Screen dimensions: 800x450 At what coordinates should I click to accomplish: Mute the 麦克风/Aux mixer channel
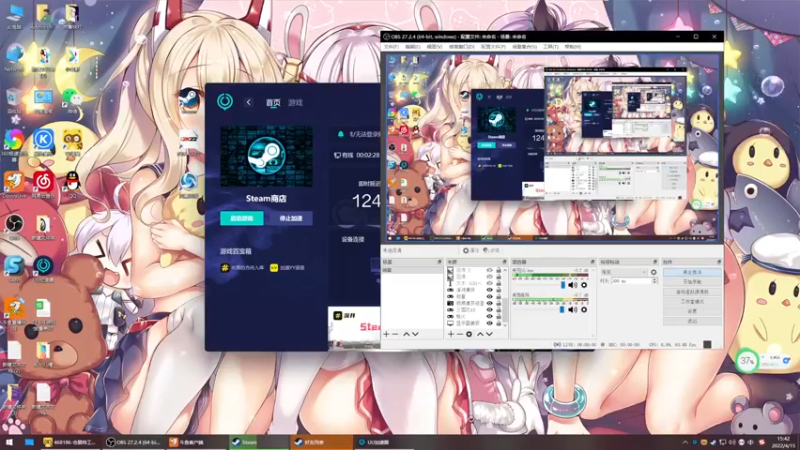click(x=572, y=285)
